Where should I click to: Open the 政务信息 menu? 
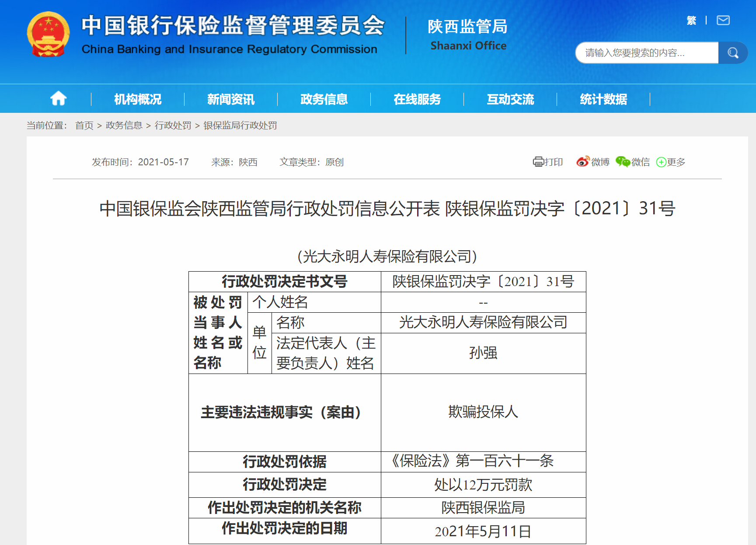tap(324, 99)
